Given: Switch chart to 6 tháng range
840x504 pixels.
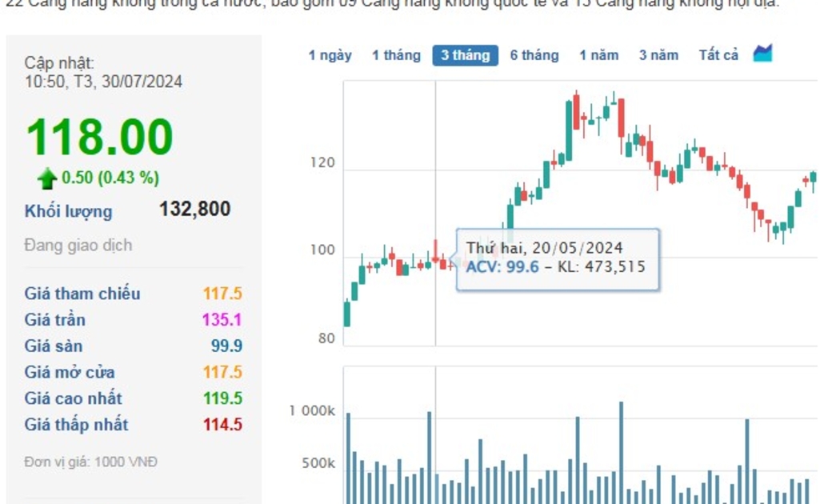Looking at the screenshot, I should [x=534, y=55].
